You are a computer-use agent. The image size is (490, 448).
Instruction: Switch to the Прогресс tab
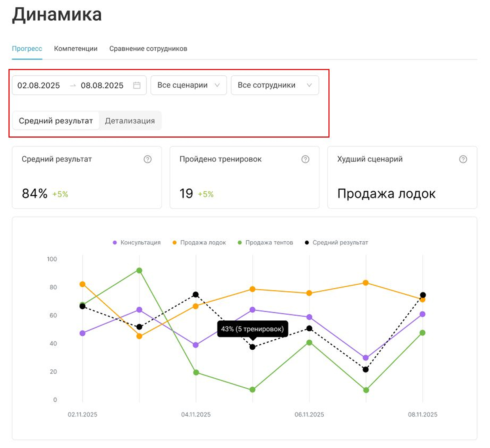[27, 49]
